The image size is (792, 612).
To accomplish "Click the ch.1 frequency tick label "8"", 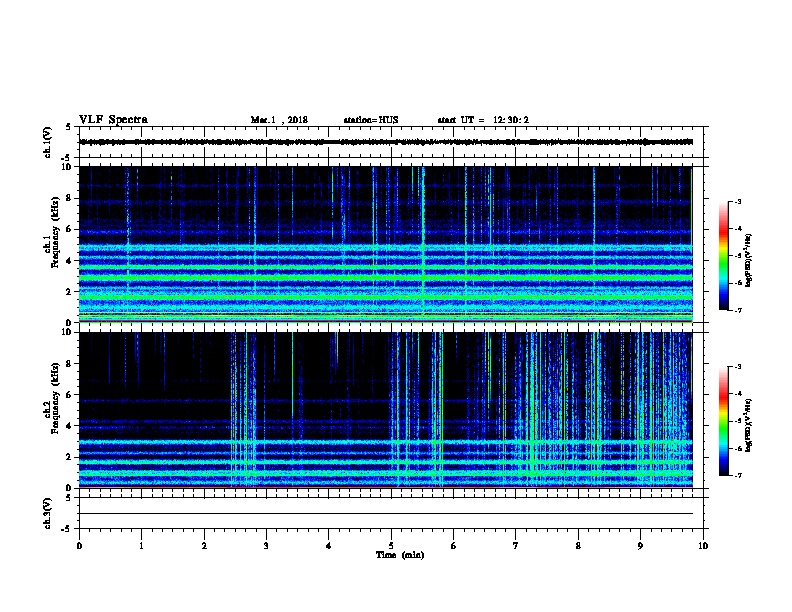I will coord(69,198).
